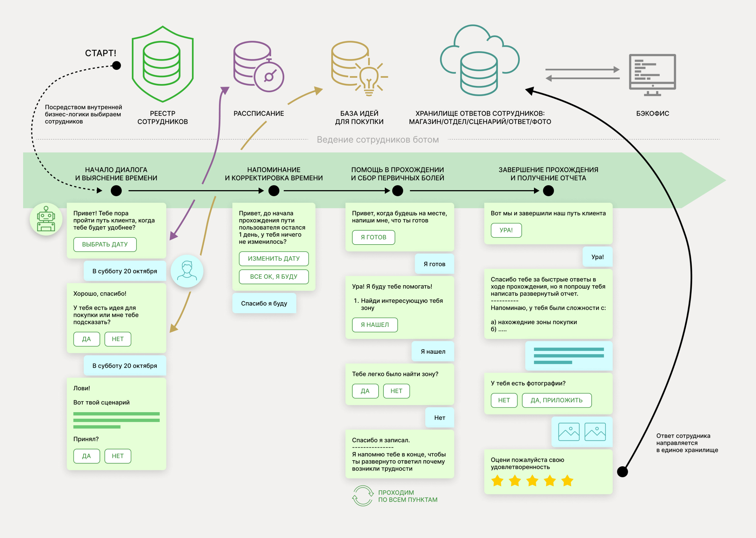This screenshot has width=756, height=538.
Task: Click the first В субботу 20 октября reply
Action: click(x=125, y=271)
